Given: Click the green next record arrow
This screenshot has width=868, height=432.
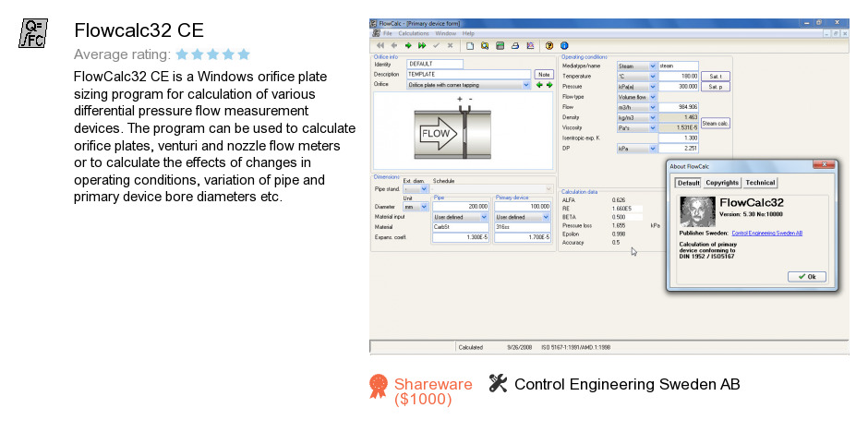Looking at the screenshot, I should click(408, 46).
